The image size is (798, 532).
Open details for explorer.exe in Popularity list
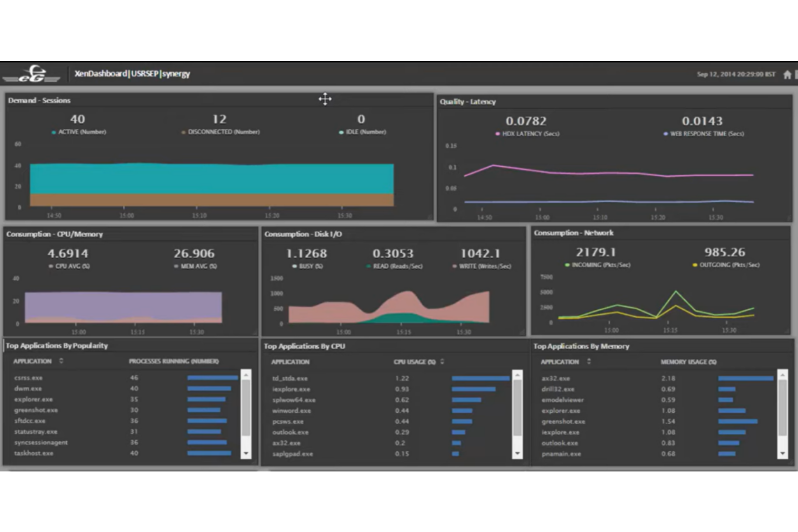33,399
